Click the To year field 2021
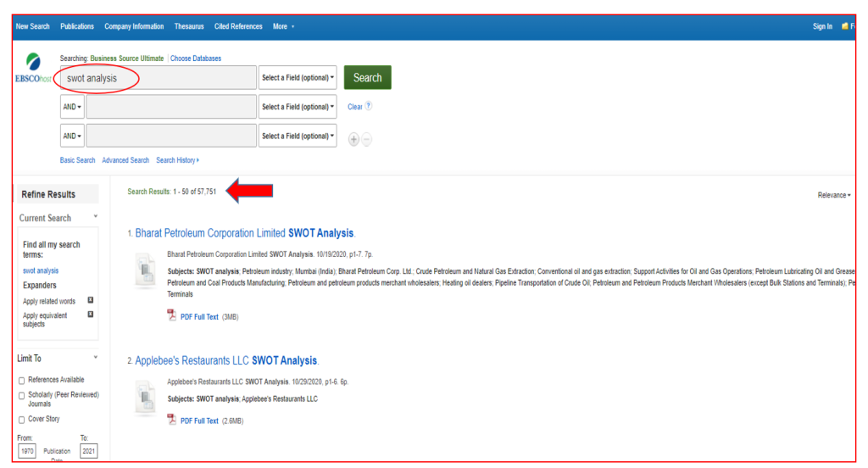 pyautogui.click(x=88, y=451)
